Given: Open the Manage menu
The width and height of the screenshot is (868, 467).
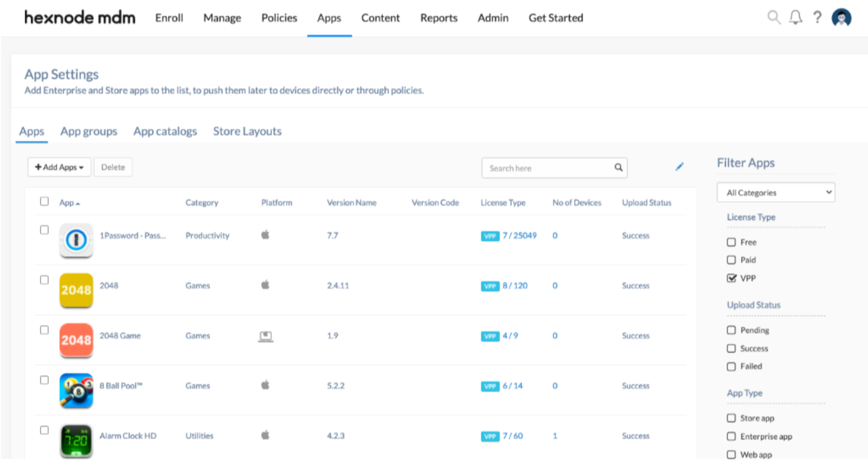Looking at the screenshot, I should click(222, 18).
